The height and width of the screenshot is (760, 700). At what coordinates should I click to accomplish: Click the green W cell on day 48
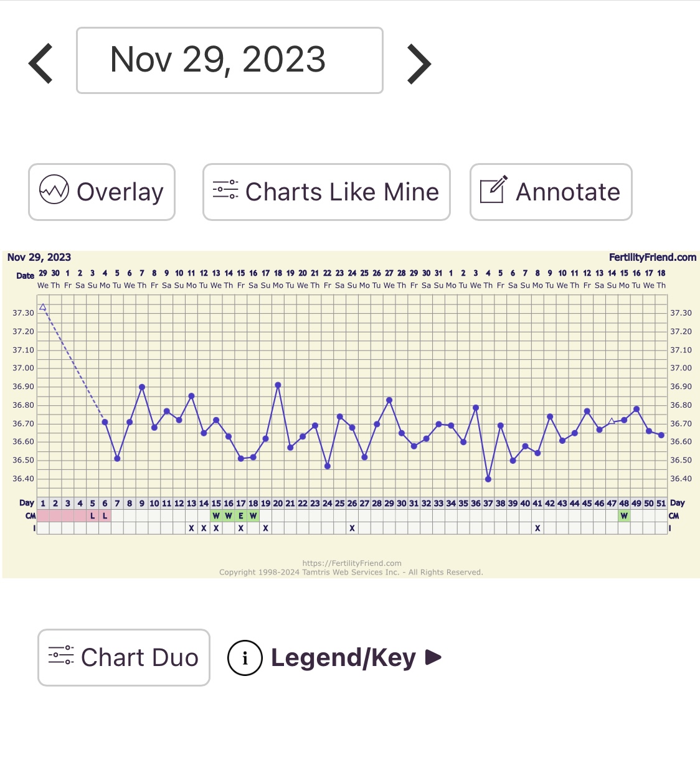(x=624, y=516)
